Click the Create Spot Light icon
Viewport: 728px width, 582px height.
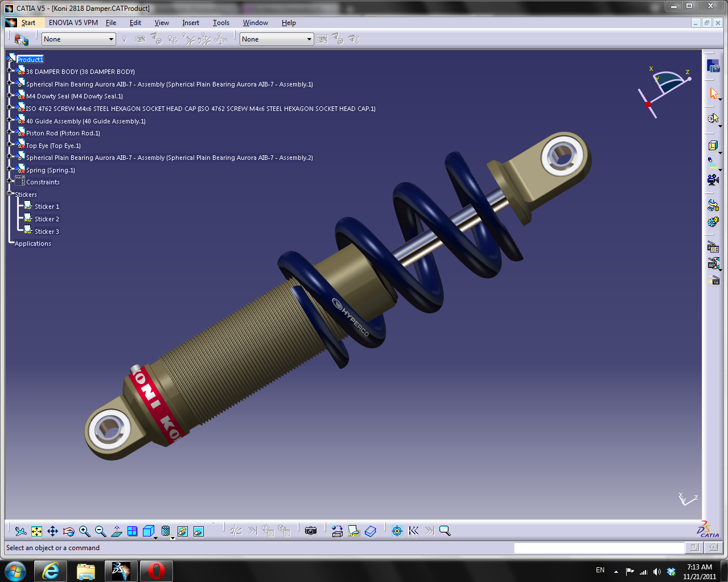[713, 163]
